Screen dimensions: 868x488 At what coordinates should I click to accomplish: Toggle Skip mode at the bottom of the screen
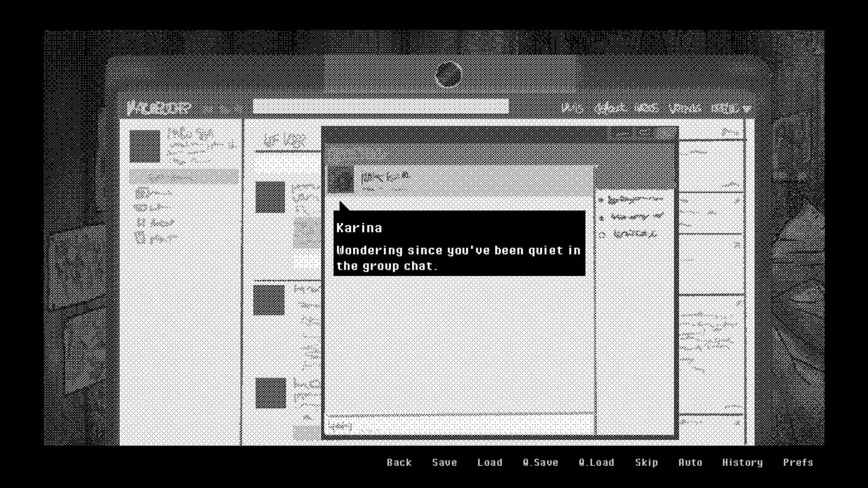click(646, 462)
